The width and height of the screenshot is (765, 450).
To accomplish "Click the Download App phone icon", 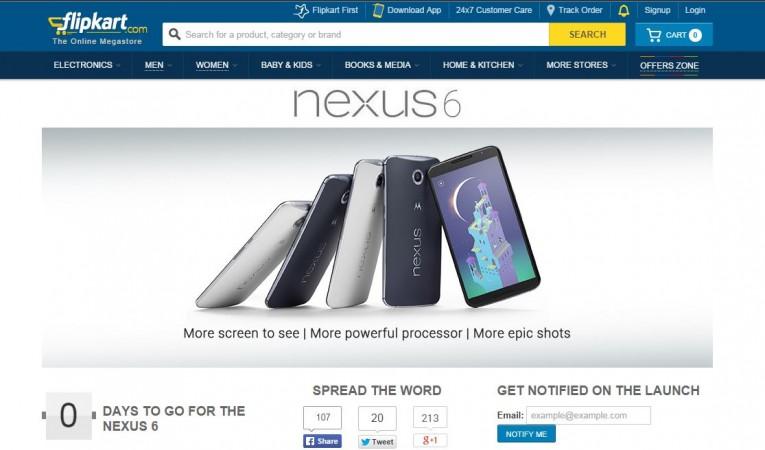I will 378,10.
